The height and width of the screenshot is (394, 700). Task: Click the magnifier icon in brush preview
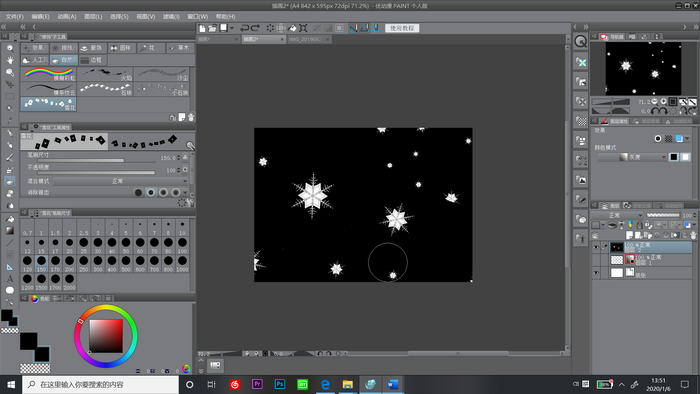point(190,145)
